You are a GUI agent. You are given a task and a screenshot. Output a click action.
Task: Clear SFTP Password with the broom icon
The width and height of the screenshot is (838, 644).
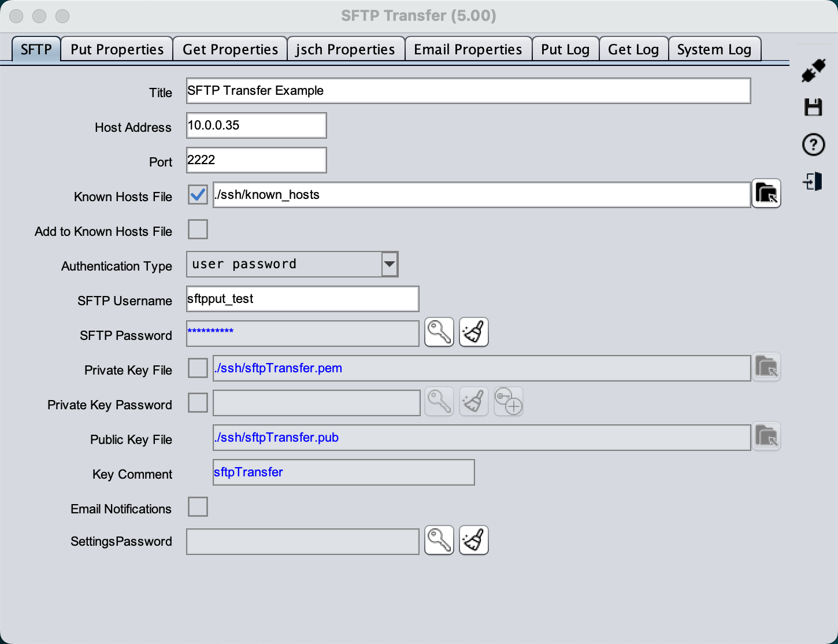[x=474, y=332]
